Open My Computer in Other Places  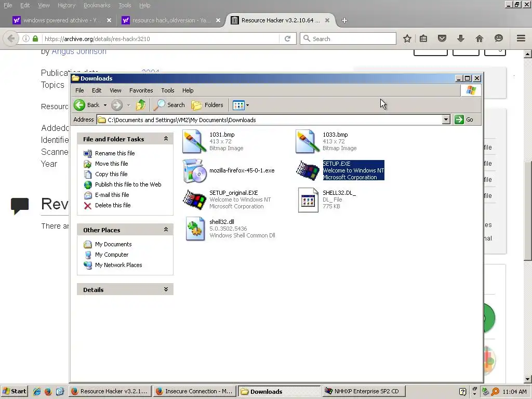pos(112,255)
